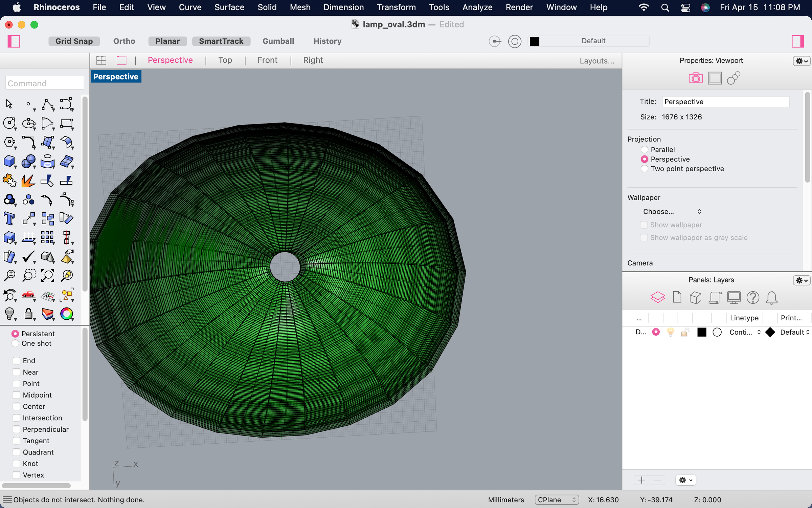This screenshot has width=812, height=508.
Task: Enable the Show wallpaper checkbox
Action: [644, 225]
